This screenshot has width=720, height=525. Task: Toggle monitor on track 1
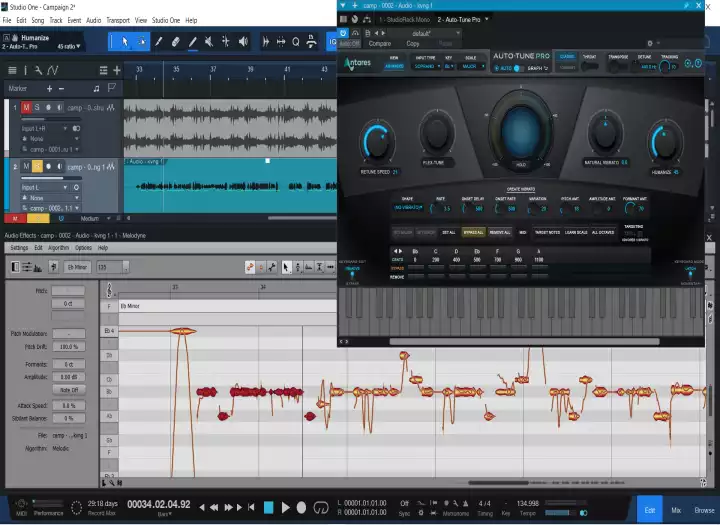click(60, 107)
